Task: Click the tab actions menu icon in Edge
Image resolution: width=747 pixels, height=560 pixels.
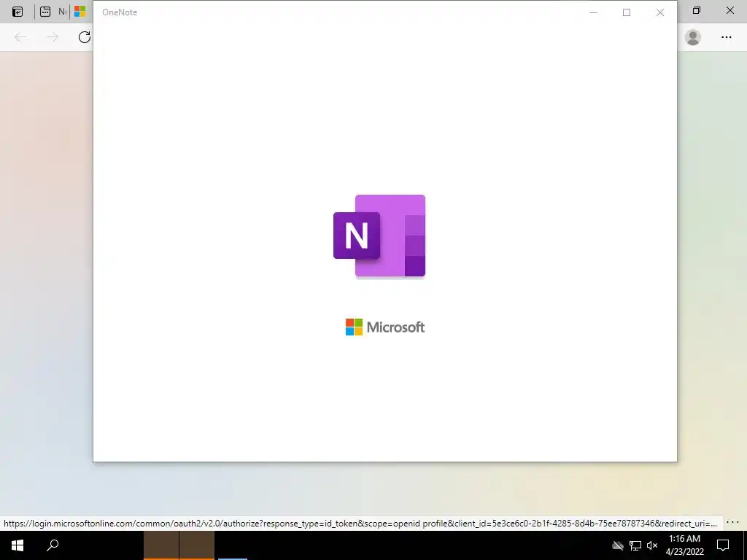Action: [x=18, y=12]
